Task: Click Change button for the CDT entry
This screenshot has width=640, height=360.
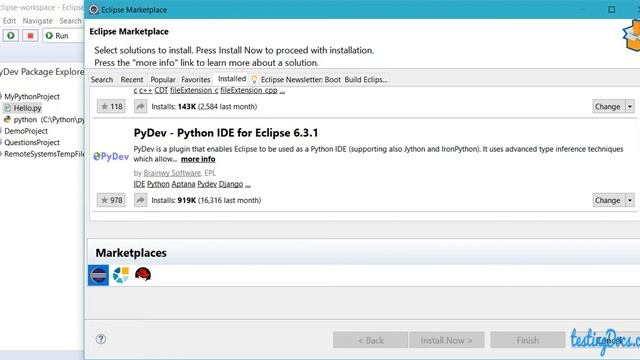Action: 608,107
